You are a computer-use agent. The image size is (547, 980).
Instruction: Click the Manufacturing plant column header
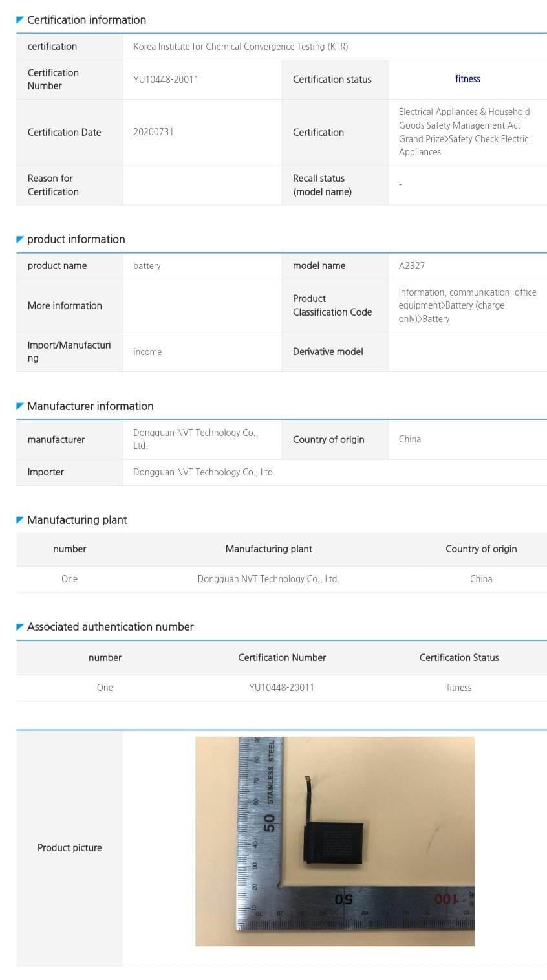[268, 549]
